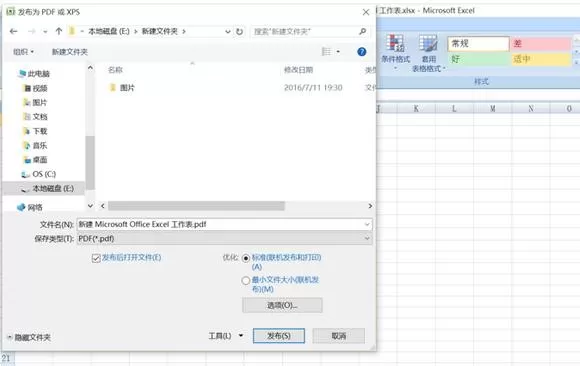Click the horizontal scrollbar in file list
The image size is (580, 366).
click(x=196, y=206)
